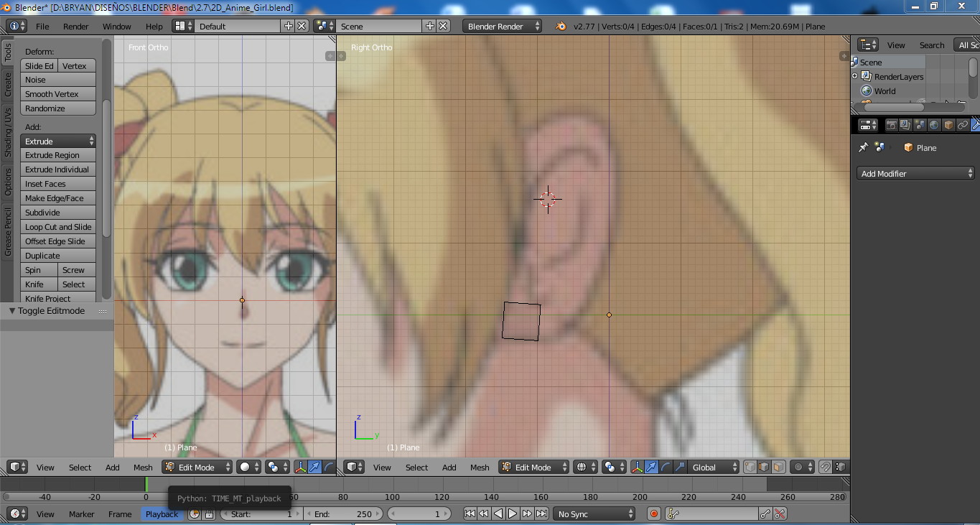Click the Blender logo icon in info bar
980x525 pixels.
pos(560,26)
